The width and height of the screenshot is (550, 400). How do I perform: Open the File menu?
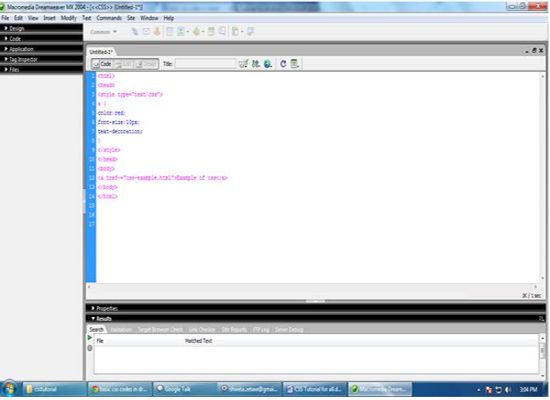(x=5, y=18)
